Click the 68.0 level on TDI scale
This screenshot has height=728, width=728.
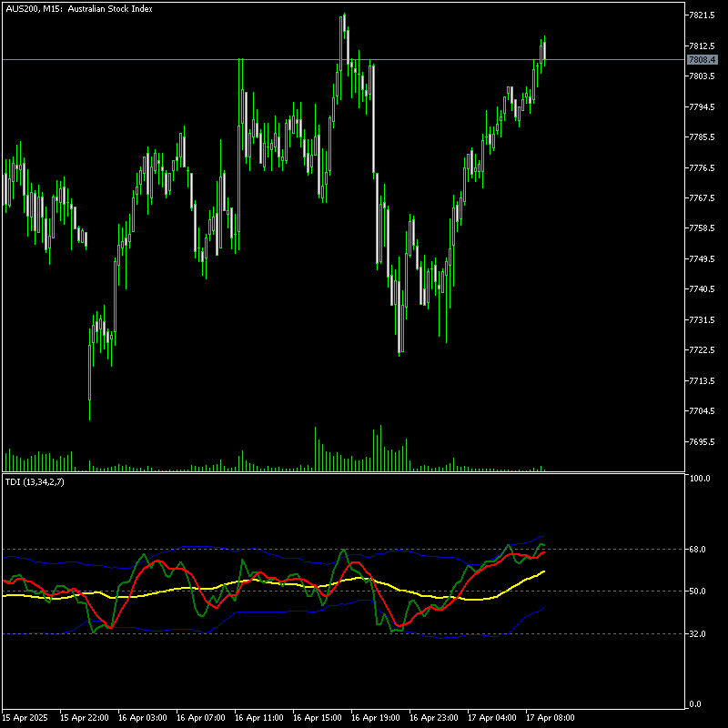coord(699,550)
